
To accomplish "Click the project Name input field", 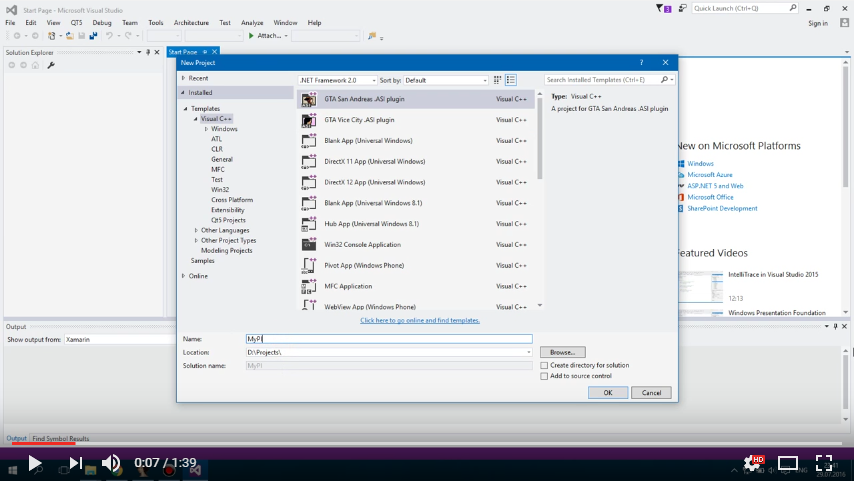I will [x=389, y=339].
